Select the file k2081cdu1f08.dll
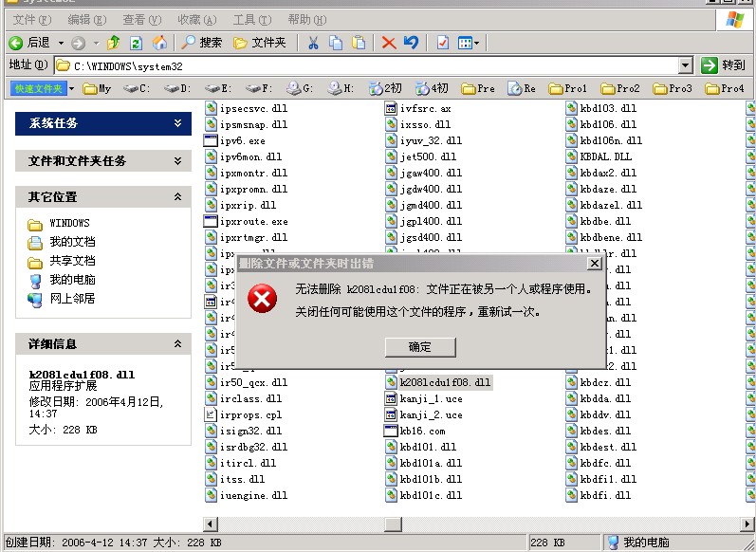The height and width of the screenshot is (552, 756). tap(439, 383)
